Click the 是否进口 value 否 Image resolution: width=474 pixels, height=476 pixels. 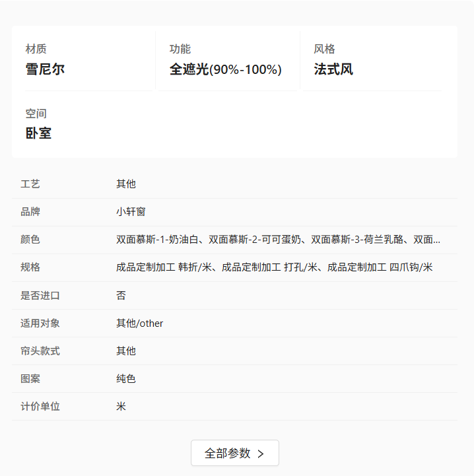click(121, 295)
